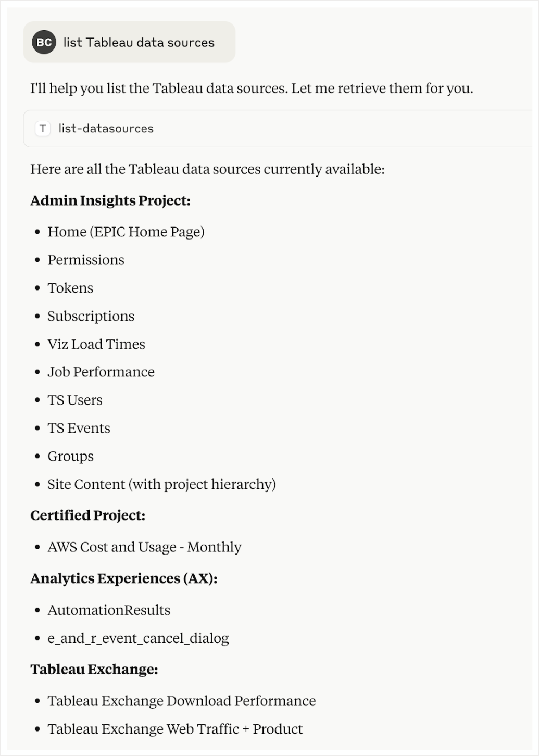Image resolution: width=539 pixels, height=756 pixels.
Task: Open 'AWS Cost and Usage - Monthly'
Action: click(x=144, y=547)
